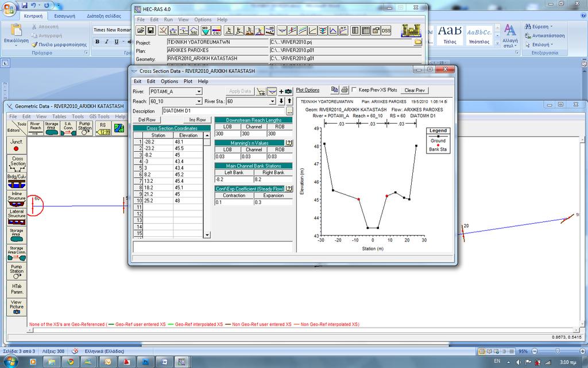Open Chrome from the taskbar

[x=70, y=362]
